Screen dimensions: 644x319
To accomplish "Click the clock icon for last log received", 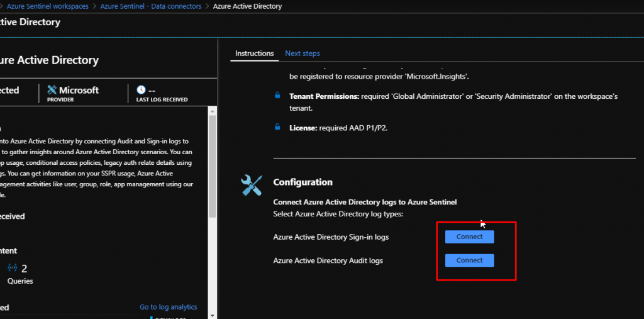I will (141, 90).
